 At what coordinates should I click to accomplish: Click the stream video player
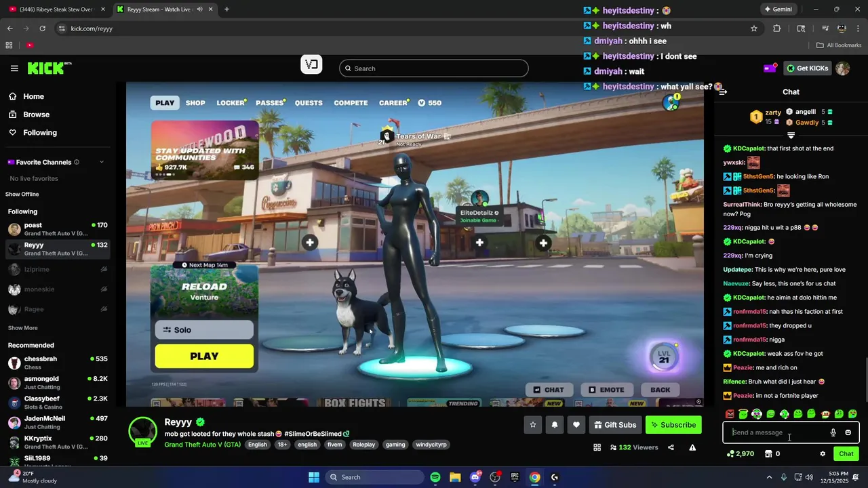click(414, 244)
